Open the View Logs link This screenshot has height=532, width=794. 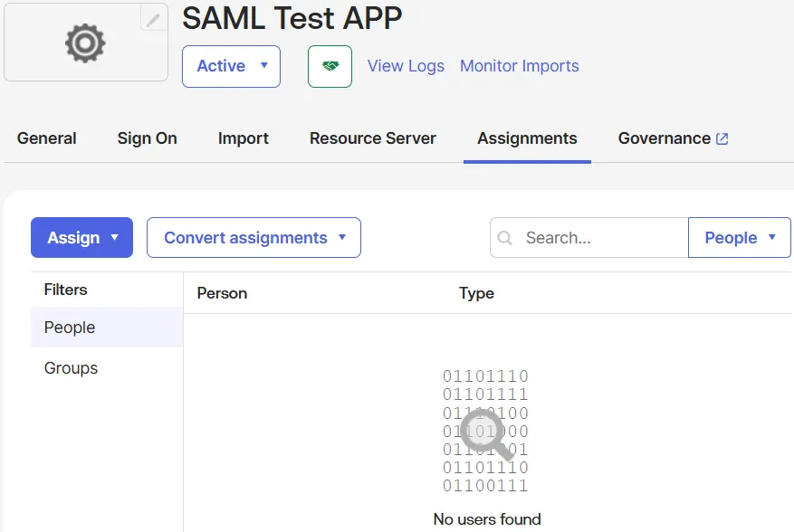click(x=406, y=66)
